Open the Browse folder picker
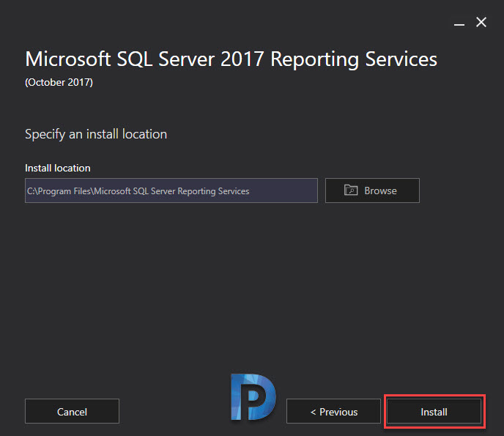Viewport: 504px width, 436px height. pyautogui.click(x=372, y=191)
